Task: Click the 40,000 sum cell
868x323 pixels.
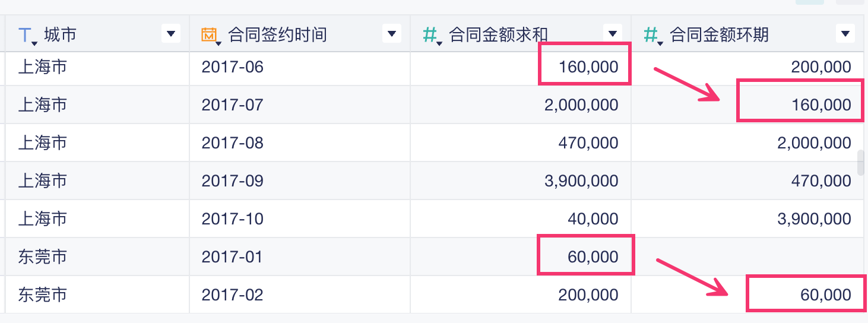Action: (x=593, y=219)
